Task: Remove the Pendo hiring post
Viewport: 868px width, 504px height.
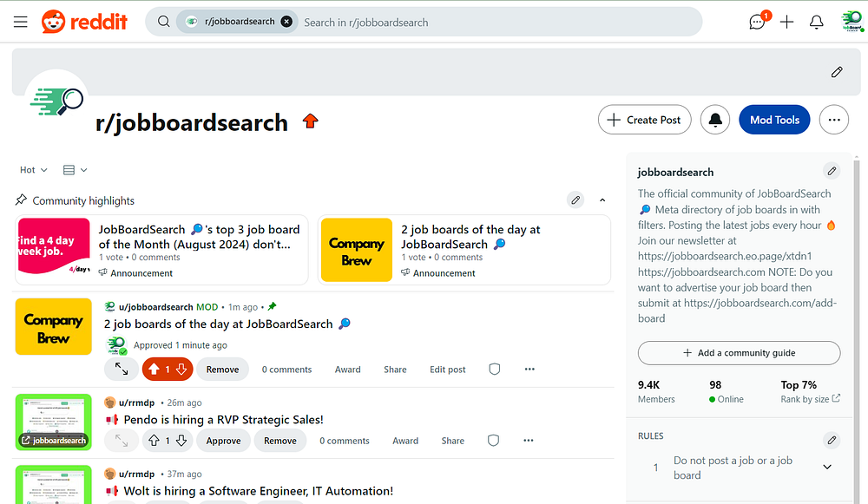Action: 280,441
